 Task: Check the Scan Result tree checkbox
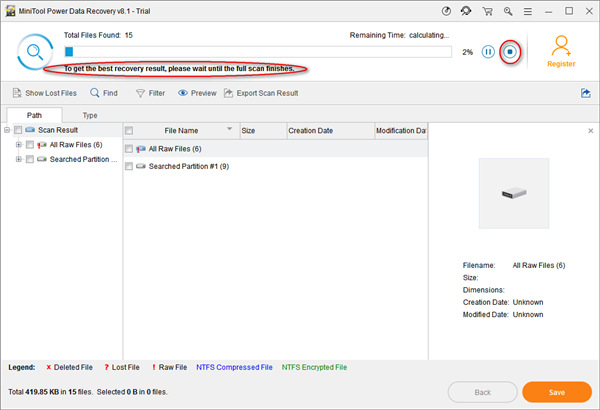click(x=18, y=131)
